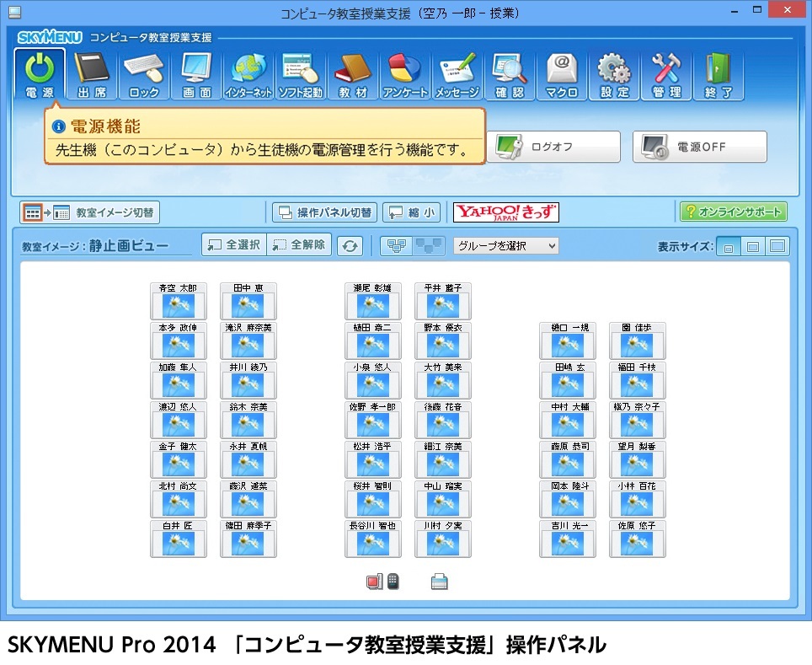Set display size to small
Image resolution: width=812 pixels, height=665 pixels.
click(x=728, y=247)
